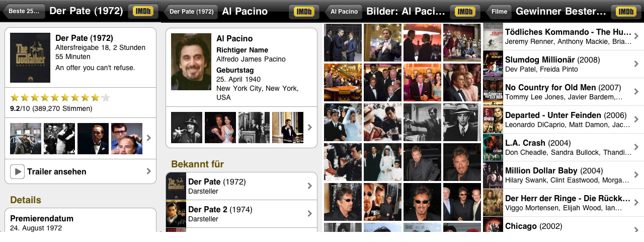This screenshot has width=644, height=242.
Task: Tap the IMDb logo on Bilder screen
Action: click(x=465, y=11)
